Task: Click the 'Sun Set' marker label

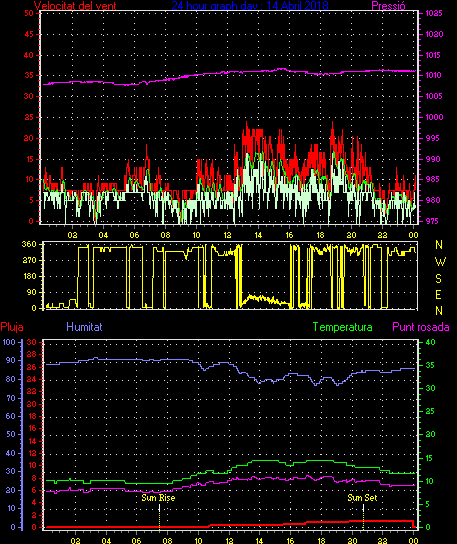Action: [x=362, y=498]
